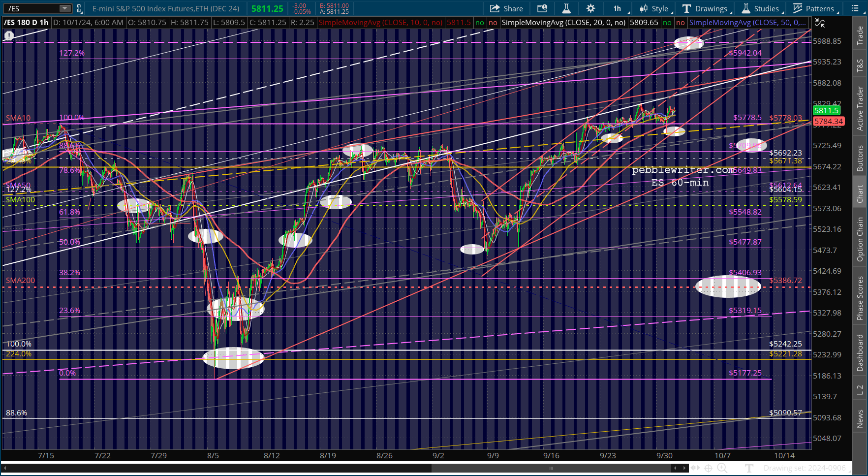Click the Style button
The image size is (868, 476).
click(x=655, y=8)
